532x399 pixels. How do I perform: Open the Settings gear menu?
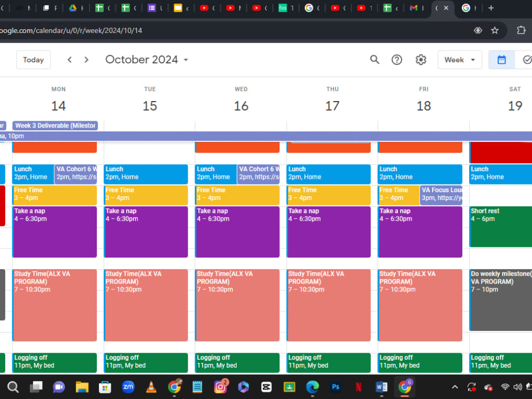(x=421, y=60)
